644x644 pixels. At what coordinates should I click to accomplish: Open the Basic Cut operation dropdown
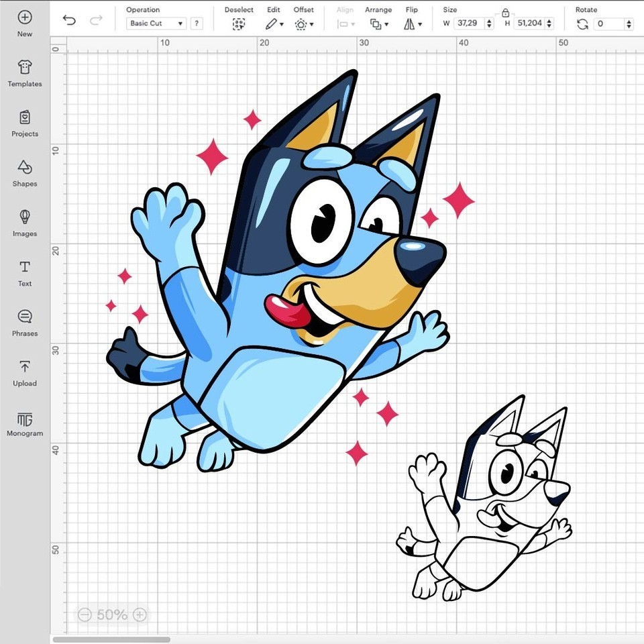point(155,23)
